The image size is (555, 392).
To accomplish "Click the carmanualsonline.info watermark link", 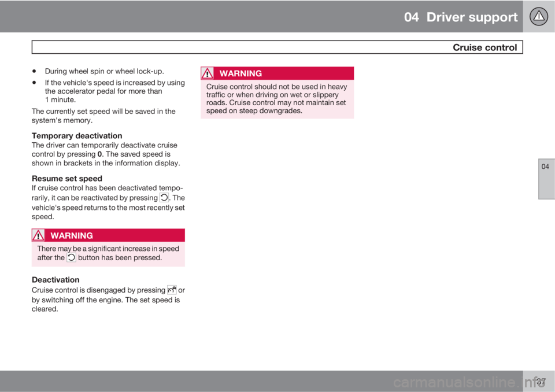I will point(469,382).
